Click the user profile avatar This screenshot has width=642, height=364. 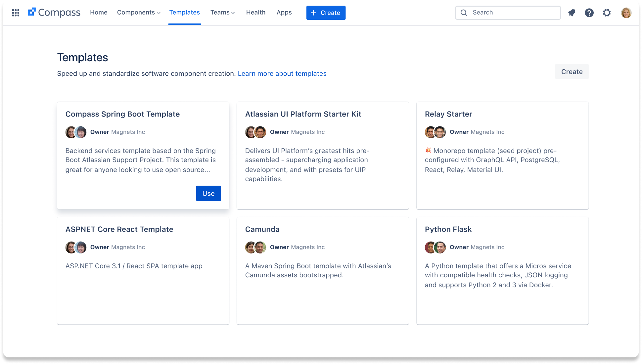point(626,13)
